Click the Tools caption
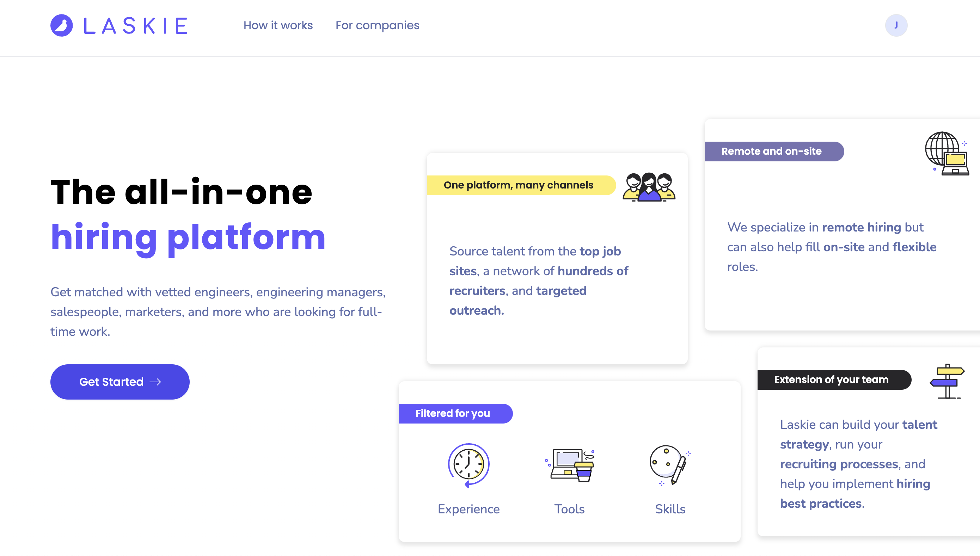Screen dimensions: 980x556 (x=569, y=509)
